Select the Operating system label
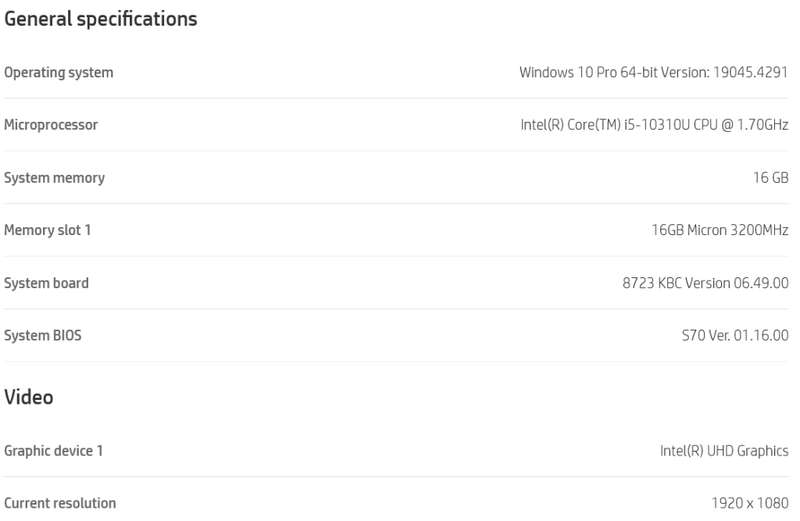Viewport: 800px width, 521px height. click(59, 72)
